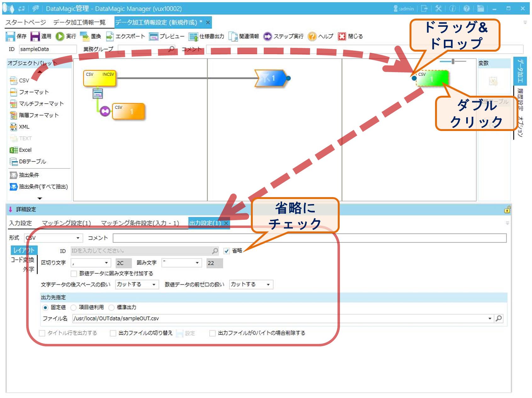Click the ステップ実行 step run icon

point(267,37)
